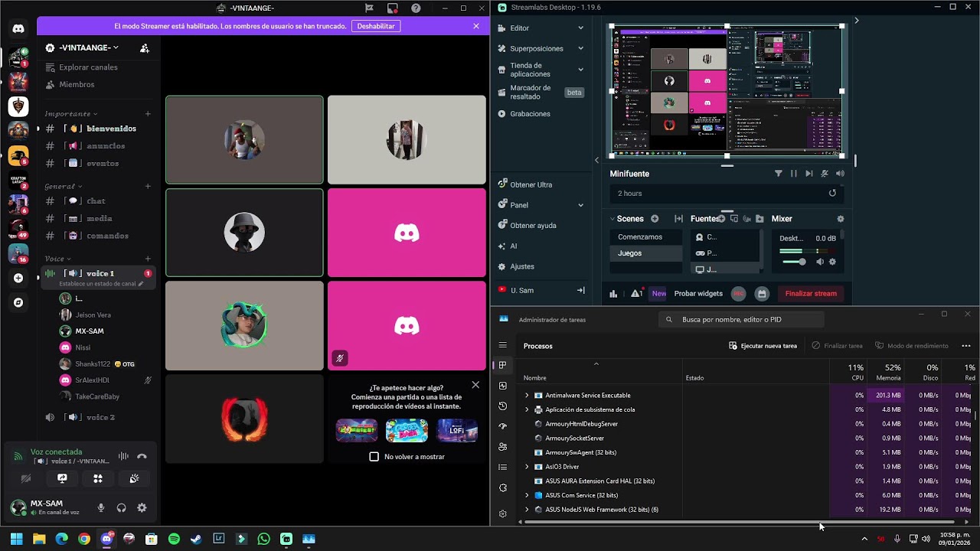Screen dimensions: 980x551
Task: Select the Comenzamos scene
Action: tap(645, 237)
